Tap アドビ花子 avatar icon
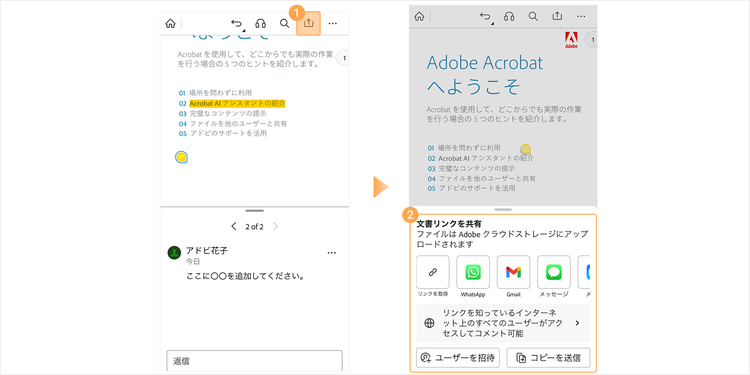Viewport: 750px width, 375px height. click(x=174, y=253)
